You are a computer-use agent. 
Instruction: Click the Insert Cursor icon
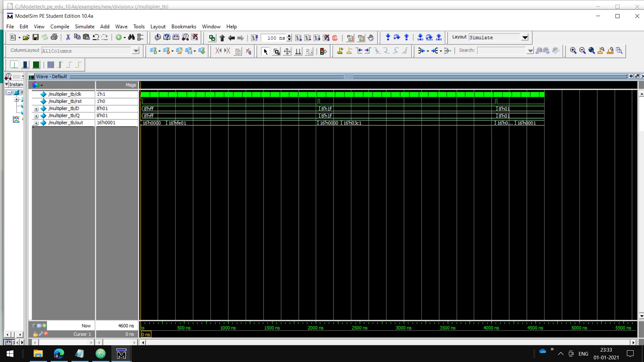[340, 51]
